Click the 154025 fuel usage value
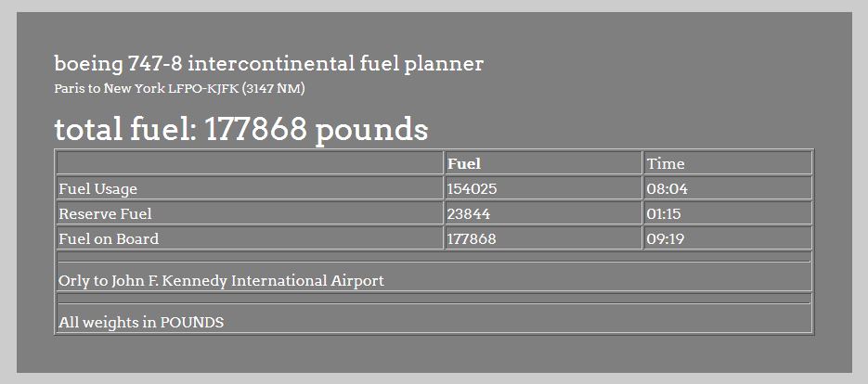Viewport: 868px width, 384px height. 473,189
